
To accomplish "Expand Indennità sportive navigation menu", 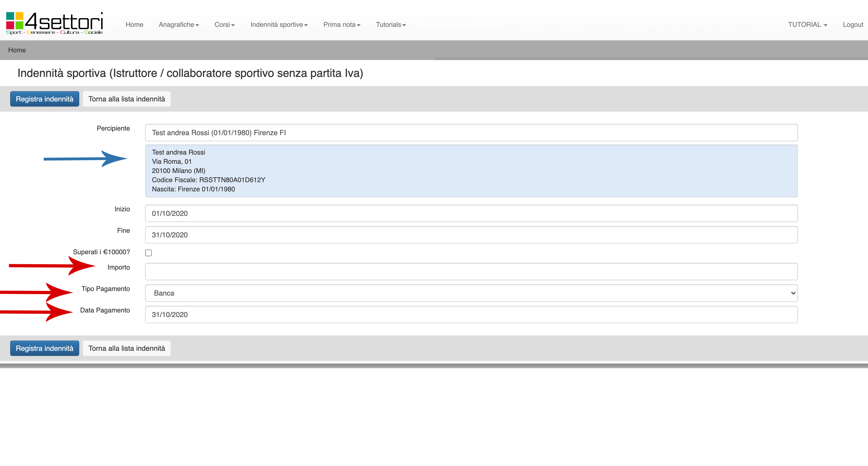I will click(279, 25).
